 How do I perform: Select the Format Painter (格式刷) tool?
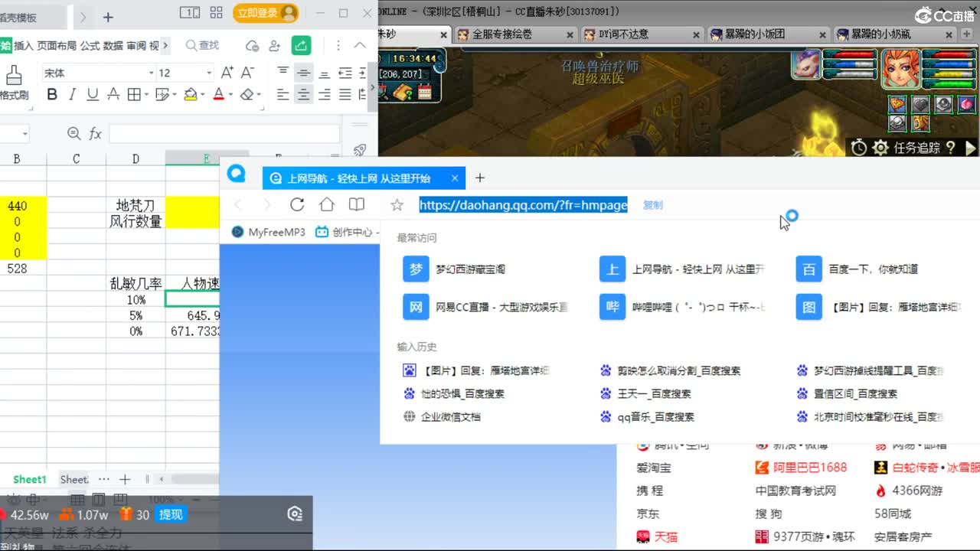pos(14,80)
